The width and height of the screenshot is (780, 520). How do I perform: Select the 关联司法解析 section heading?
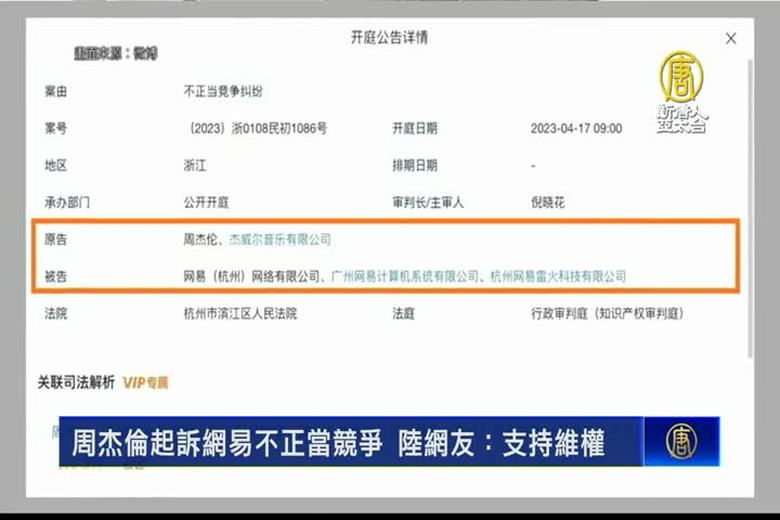tap(76, 382)
